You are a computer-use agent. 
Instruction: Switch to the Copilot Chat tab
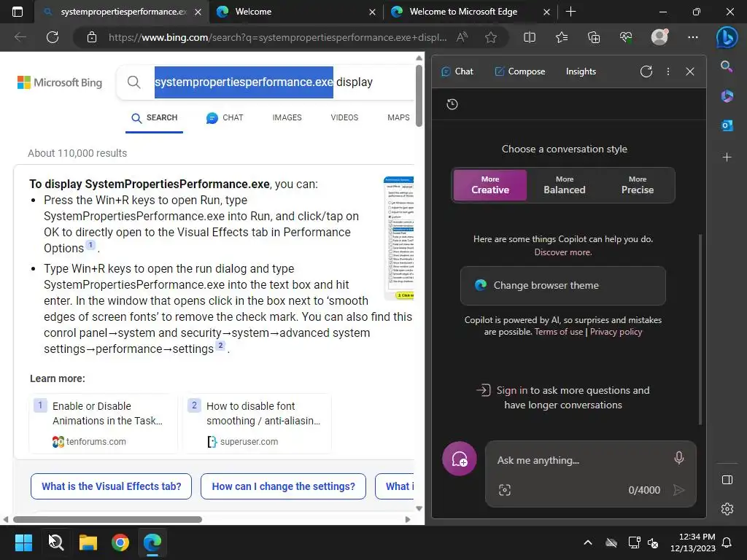(x=457, y=71)
